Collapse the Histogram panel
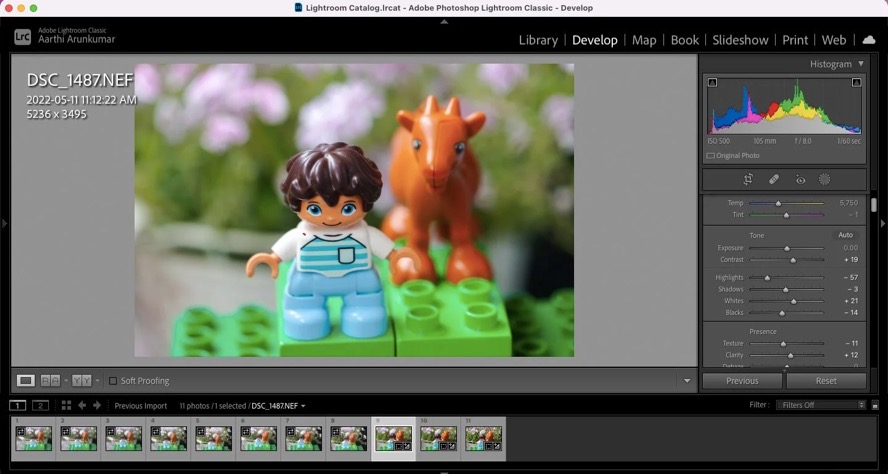This screenshot has height=474, width=888. coord(861,64)
